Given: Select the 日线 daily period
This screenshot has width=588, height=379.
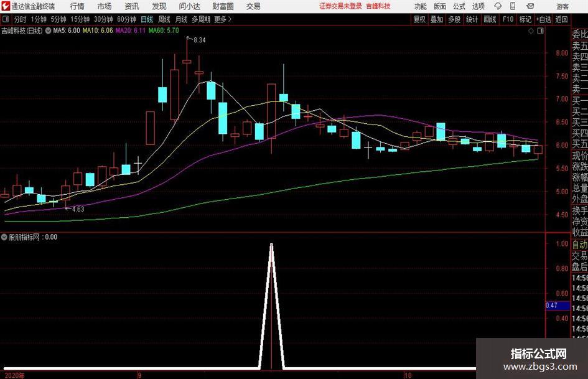Looking at the screenshot, I should (x=147, y=19).
